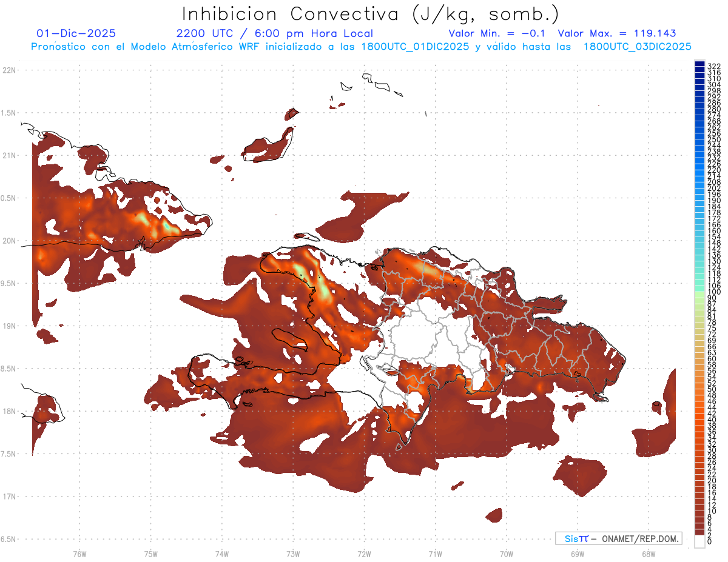The image size is (728, 562).
Task: Click the "160" value on the color scale
Action: (713, 231)
